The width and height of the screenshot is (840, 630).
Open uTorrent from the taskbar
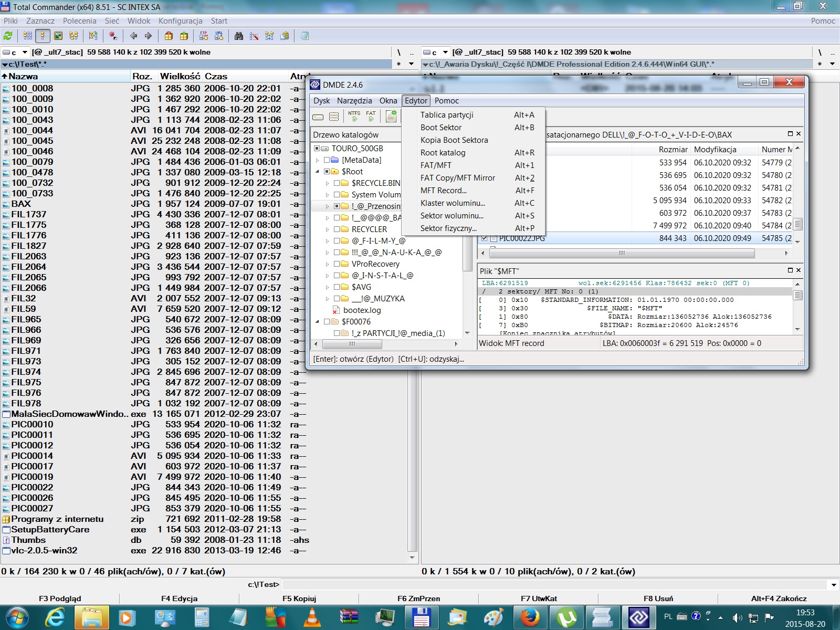click(566, 617)
